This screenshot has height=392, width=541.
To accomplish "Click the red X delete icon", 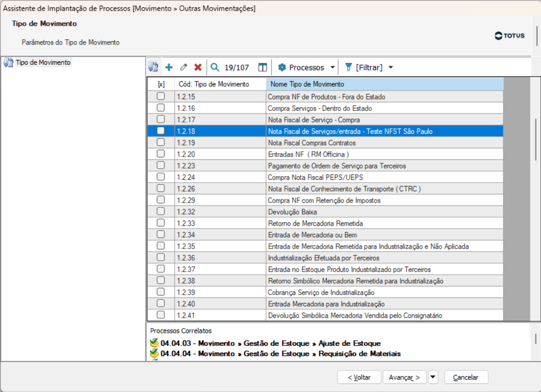I will [198, 67].
